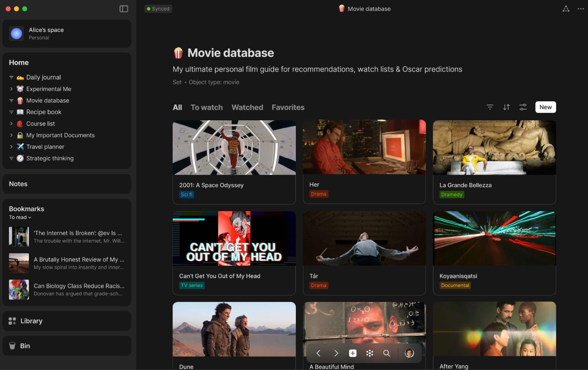Toggle the Synced status indicator
Image resolution: width=588 pixels, height=370 pixels.
click(x=158, y=9)
